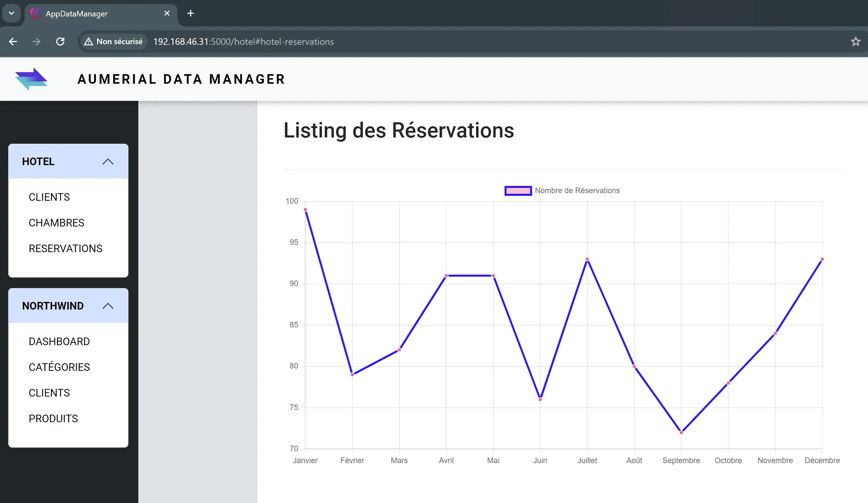
Task: Collapse the HOTEL section chevron
Action: 108,161
